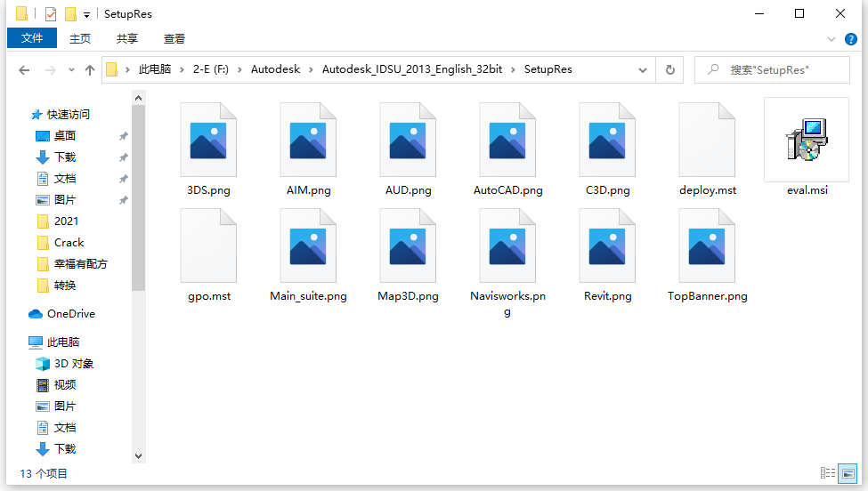Image resolution: width=868 pixels, height=491 pixels.
Task: Open the 文件 menu tab
Action: tap(32, 38)
